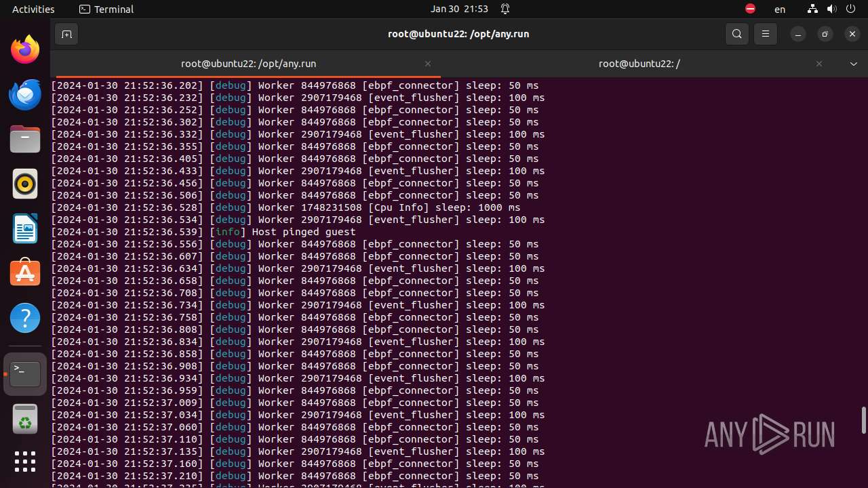Select the Terminal icon in the dock

coord(25,373)
